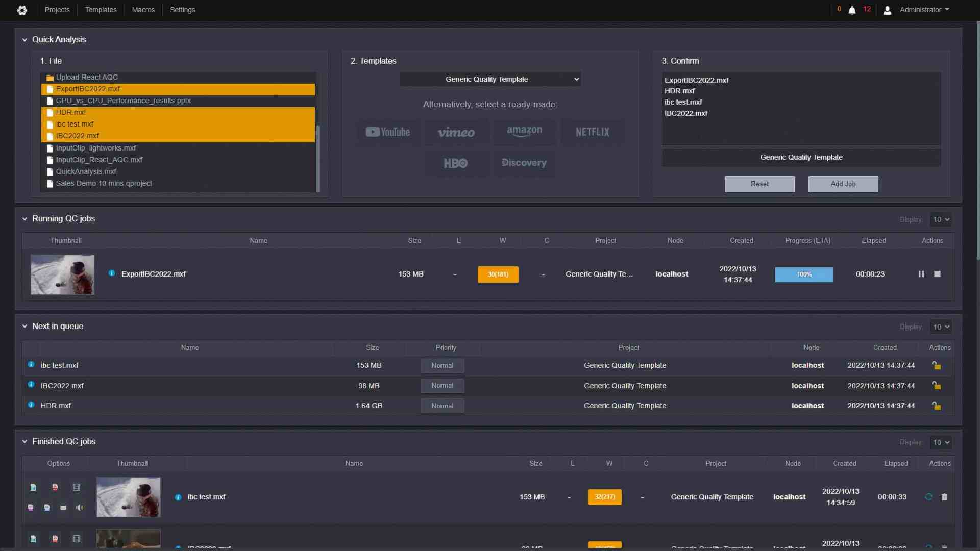Click the notification bell icon

(851, 10)
